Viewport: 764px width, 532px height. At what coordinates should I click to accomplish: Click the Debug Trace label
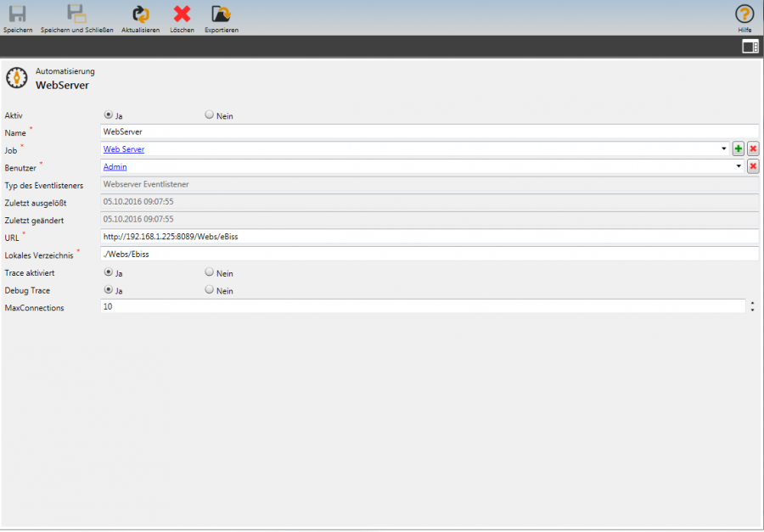27,290
